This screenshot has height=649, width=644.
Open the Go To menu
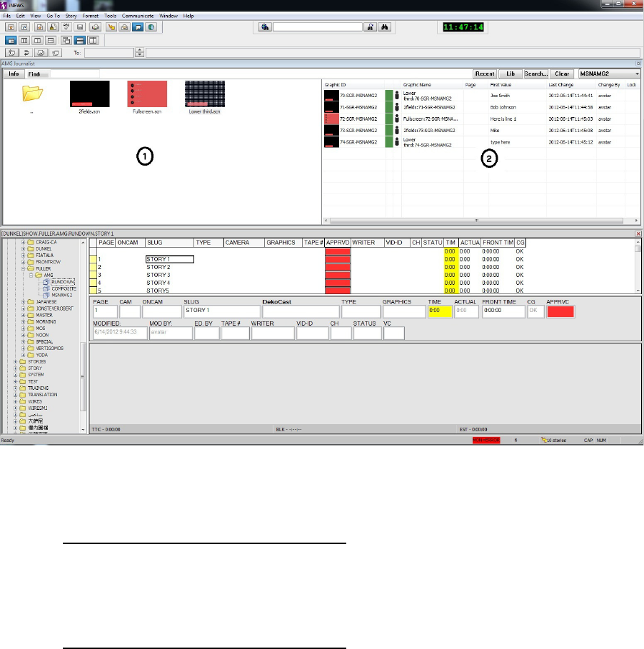(53, 16)
